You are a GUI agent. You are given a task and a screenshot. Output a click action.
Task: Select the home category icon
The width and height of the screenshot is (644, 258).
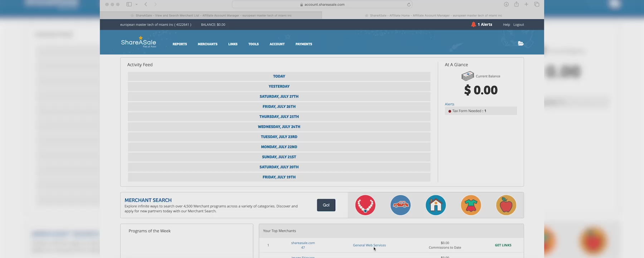435,205
